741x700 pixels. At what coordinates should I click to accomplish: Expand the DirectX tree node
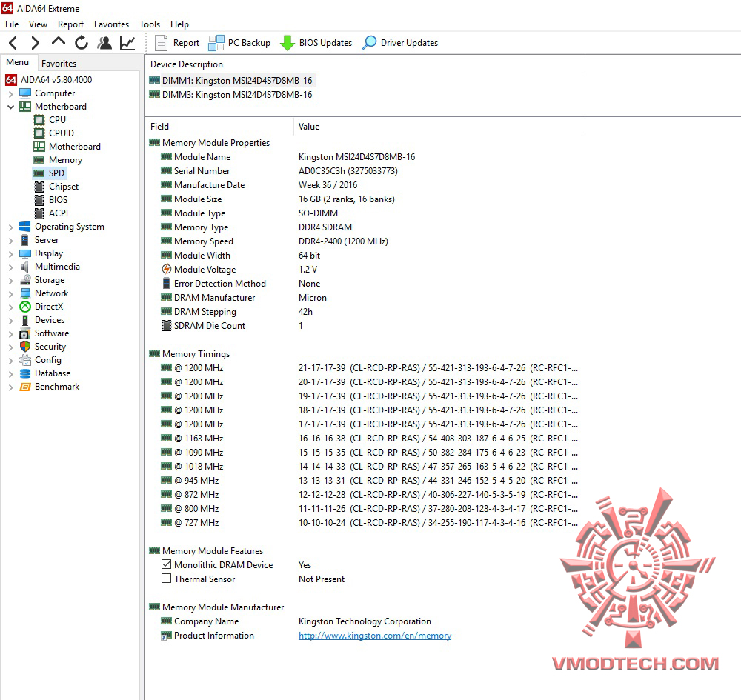point(10,307)
